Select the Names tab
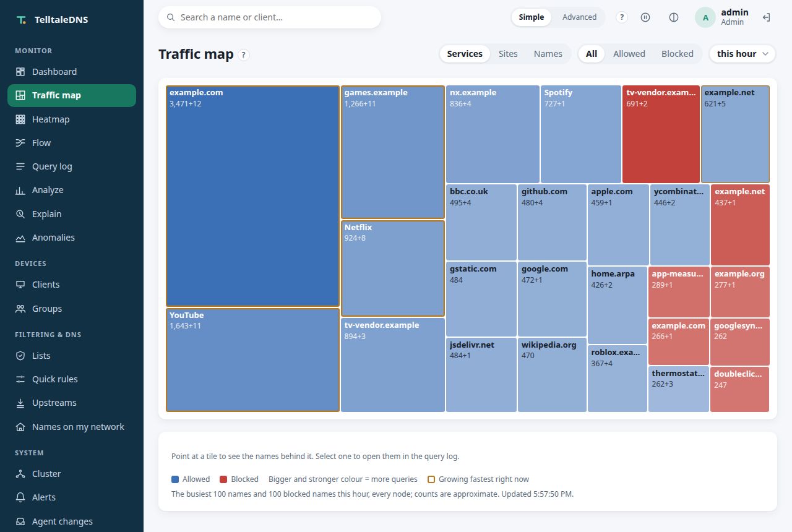The width and height of the screenshot is (792, 532). [x=548, y=54]
